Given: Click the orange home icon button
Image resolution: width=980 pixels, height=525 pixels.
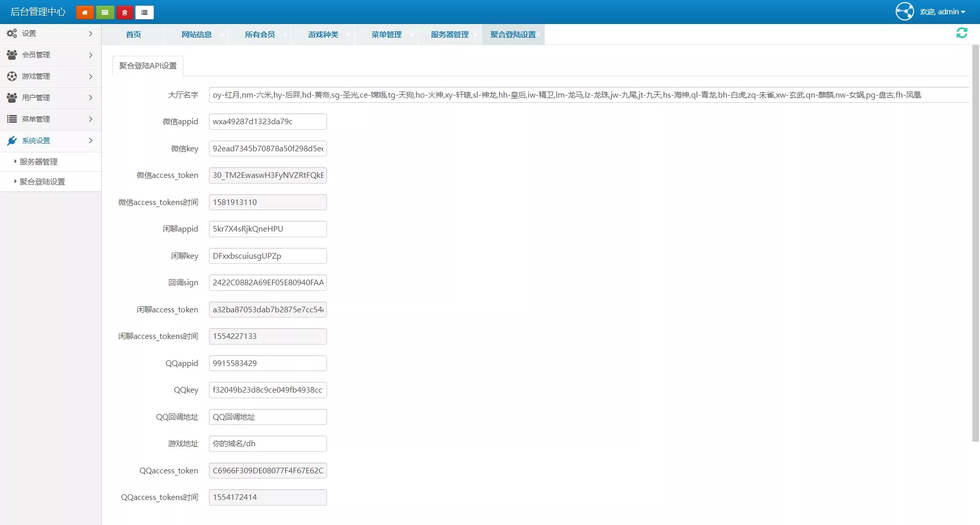Looking at the screenshot, I should coord(85,12).
